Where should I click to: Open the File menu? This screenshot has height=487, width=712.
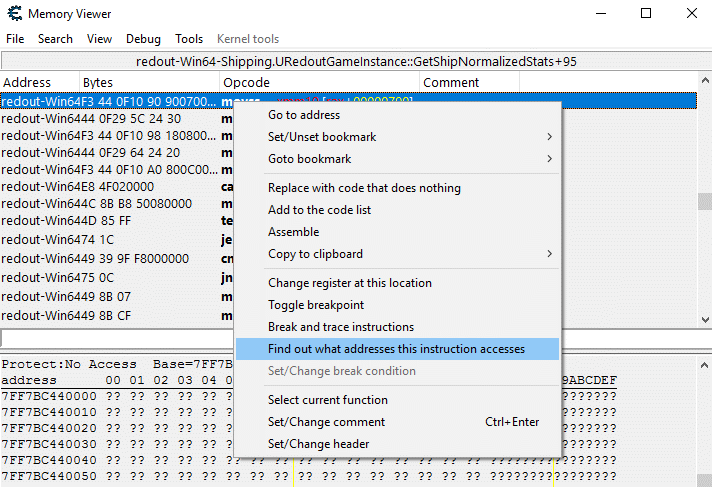pyautogui.click(x=15, y=39)
